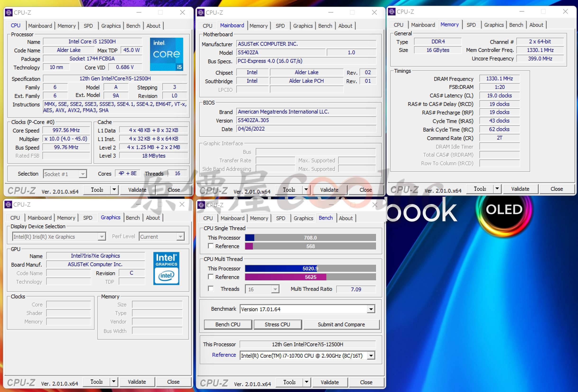Click the Core Speed value 997.56 MHz
The height and width of the screenshot is (392, 578).
point(66,130)
